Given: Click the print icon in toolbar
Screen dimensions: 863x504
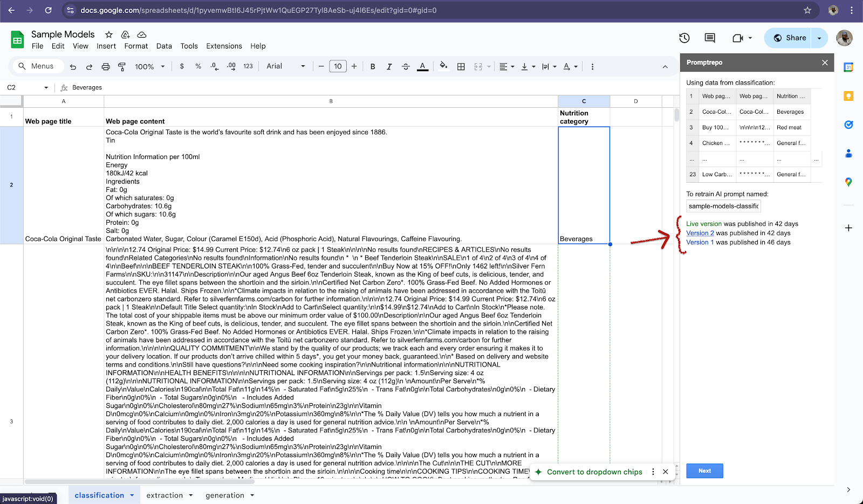Looking at the screenshot, I should [x=106, y=66].
